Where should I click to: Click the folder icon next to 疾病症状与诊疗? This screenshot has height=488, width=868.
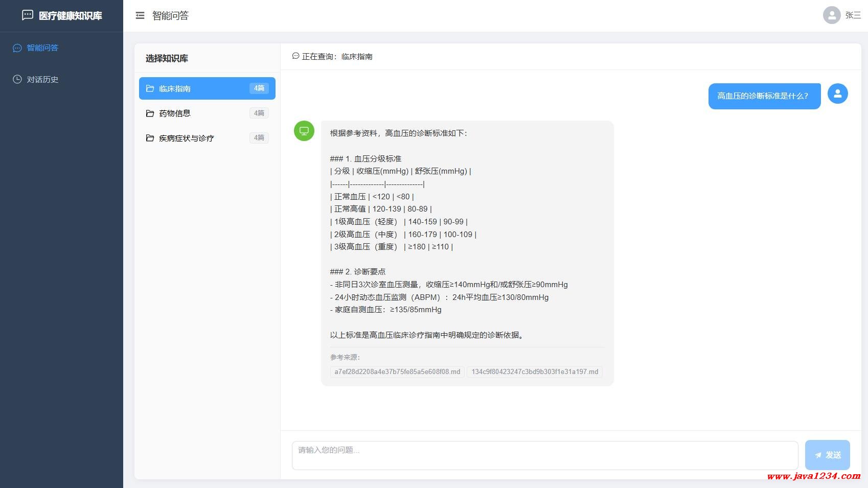(x=150, y=138)
